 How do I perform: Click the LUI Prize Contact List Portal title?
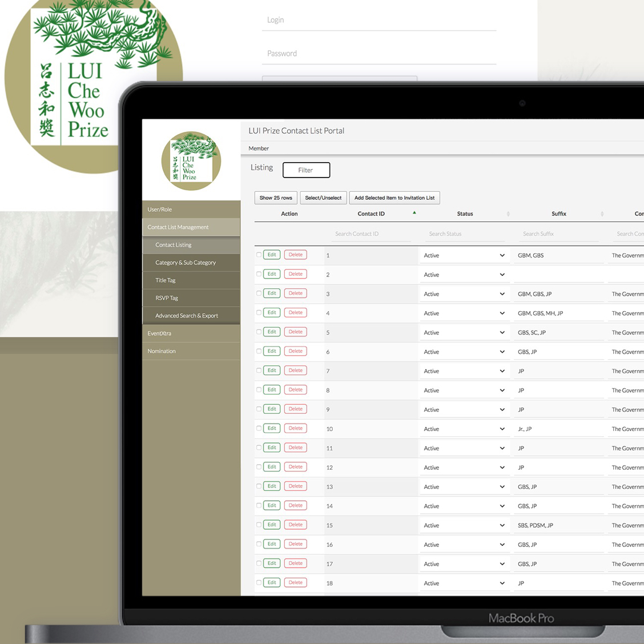click(x=296, y=131)
